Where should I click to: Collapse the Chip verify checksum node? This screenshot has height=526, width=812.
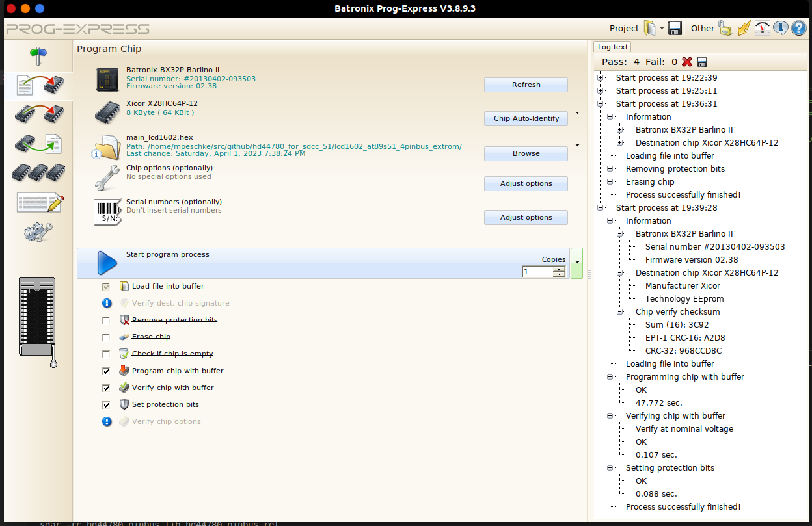620,312
